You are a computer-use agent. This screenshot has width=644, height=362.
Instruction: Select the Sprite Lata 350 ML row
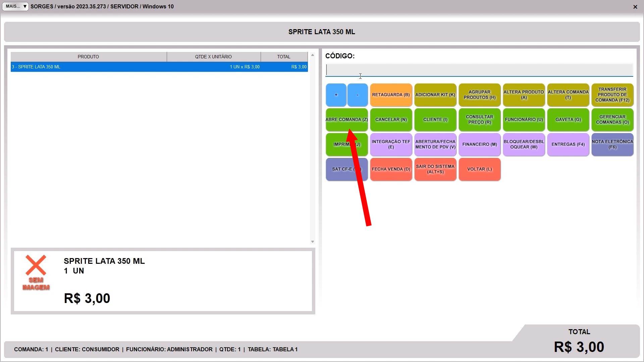click(x=159, y=67)
